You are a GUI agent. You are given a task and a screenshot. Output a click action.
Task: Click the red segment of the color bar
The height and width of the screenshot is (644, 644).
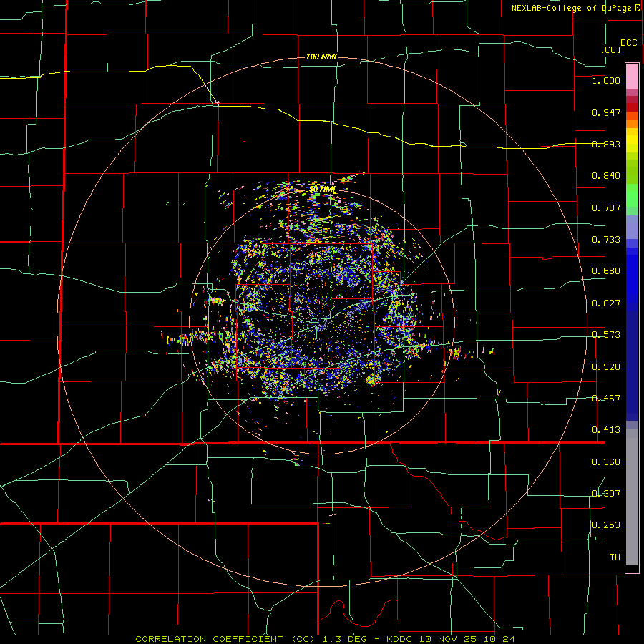[632, 107]
